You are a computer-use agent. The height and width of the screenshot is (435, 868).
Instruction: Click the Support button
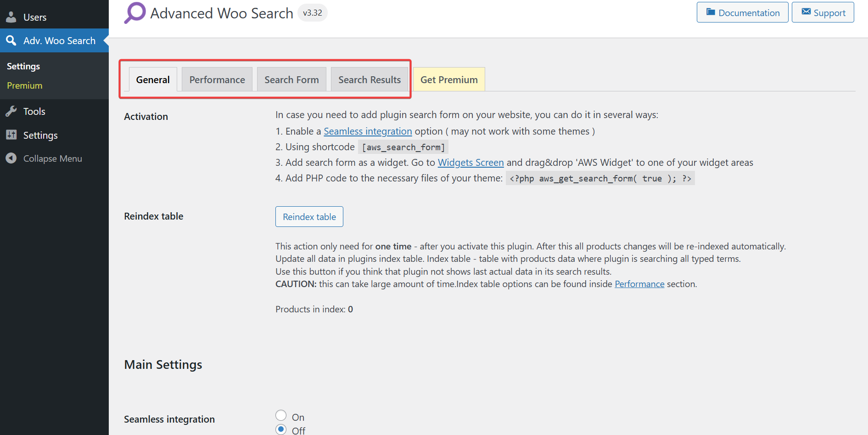pyautogui.click(x=823, y=12)
